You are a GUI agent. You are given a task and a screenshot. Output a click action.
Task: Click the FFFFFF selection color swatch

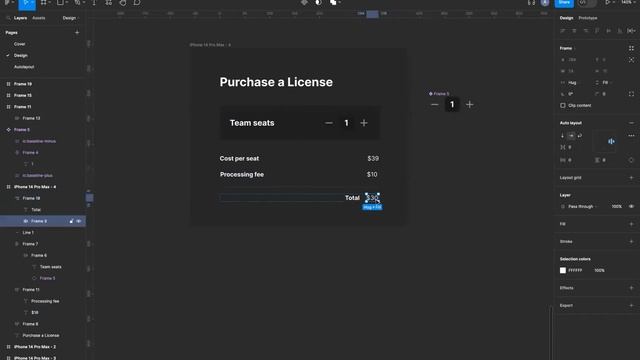pos(563,270)
